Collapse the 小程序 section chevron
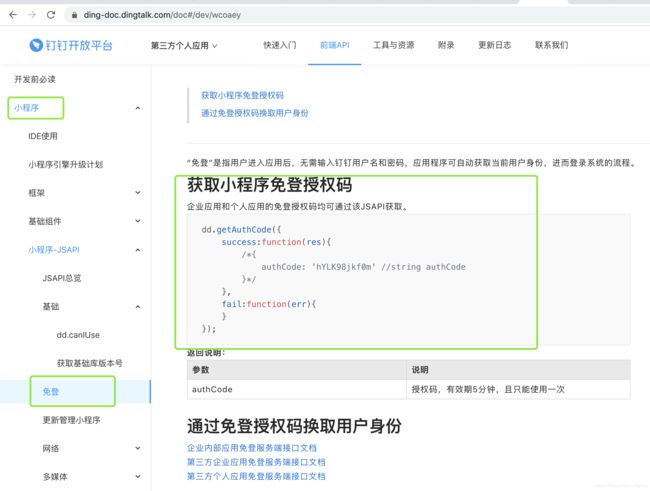Image resolution: width=650 pixels, height=491 pixels. click(x=138, y=108)
